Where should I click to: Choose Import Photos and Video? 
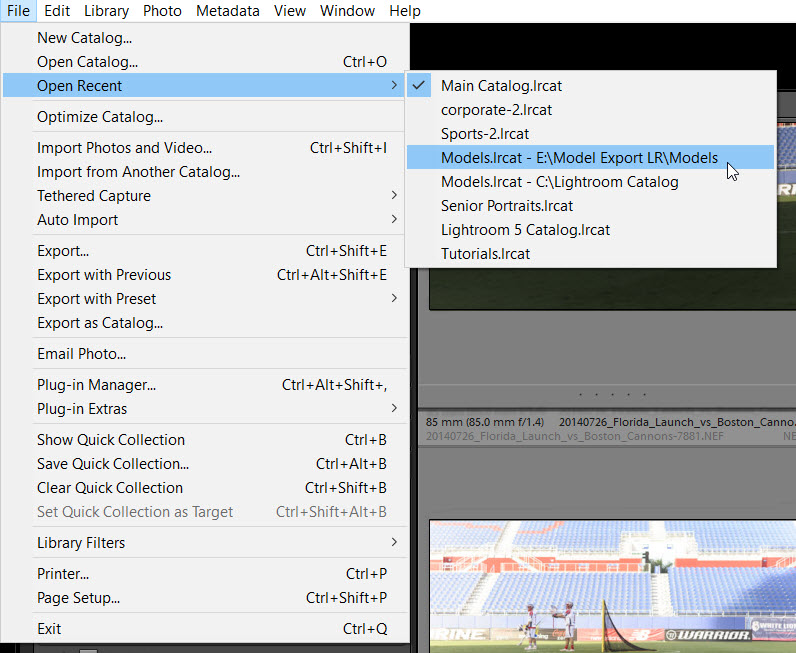click(124, 148)
